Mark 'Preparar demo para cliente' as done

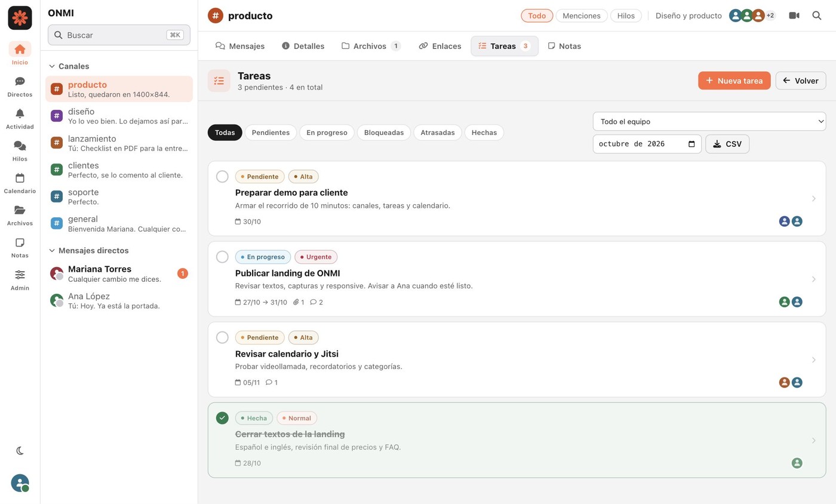pyautogui.click(x=222, y=177)
